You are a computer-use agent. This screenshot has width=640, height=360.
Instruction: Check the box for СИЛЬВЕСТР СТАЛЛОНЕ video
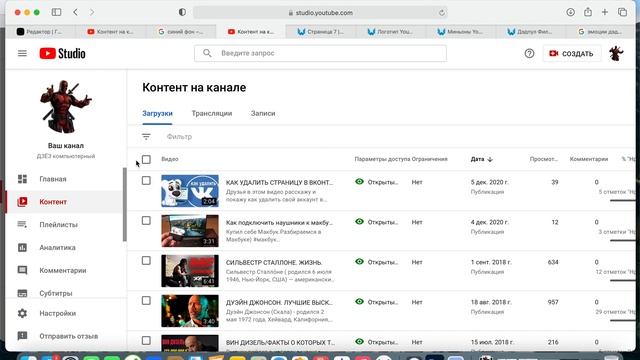pyautogui.click(x=146, y=260)
